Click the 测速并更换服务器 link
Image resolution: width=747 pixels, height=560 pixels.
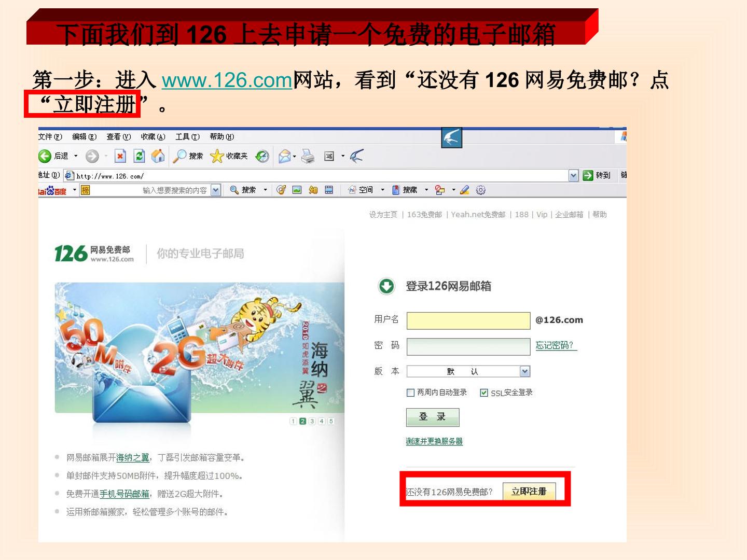coord(434,441)
